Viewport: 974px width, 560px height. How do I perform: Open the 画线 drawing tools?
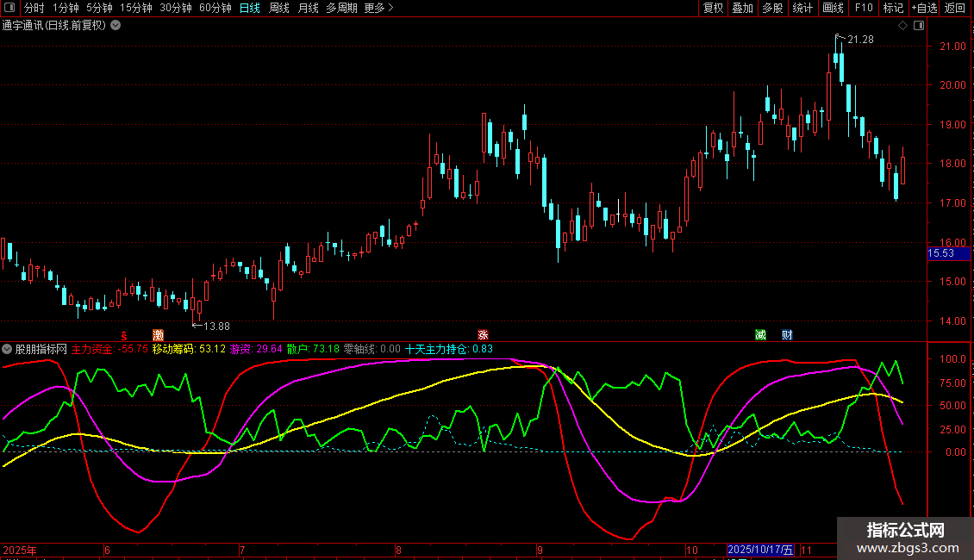click(833, 8)
